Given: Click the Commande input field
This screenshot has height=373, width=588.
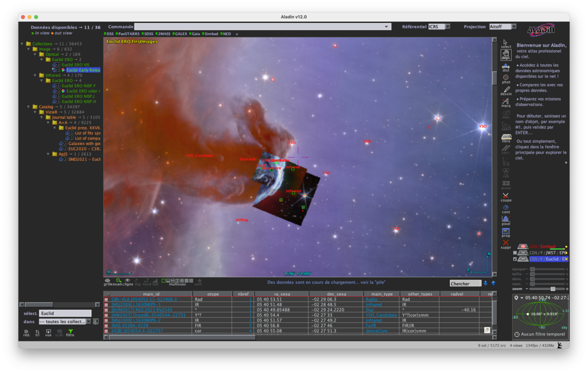Looking at the screenshot, I should 263,27.
